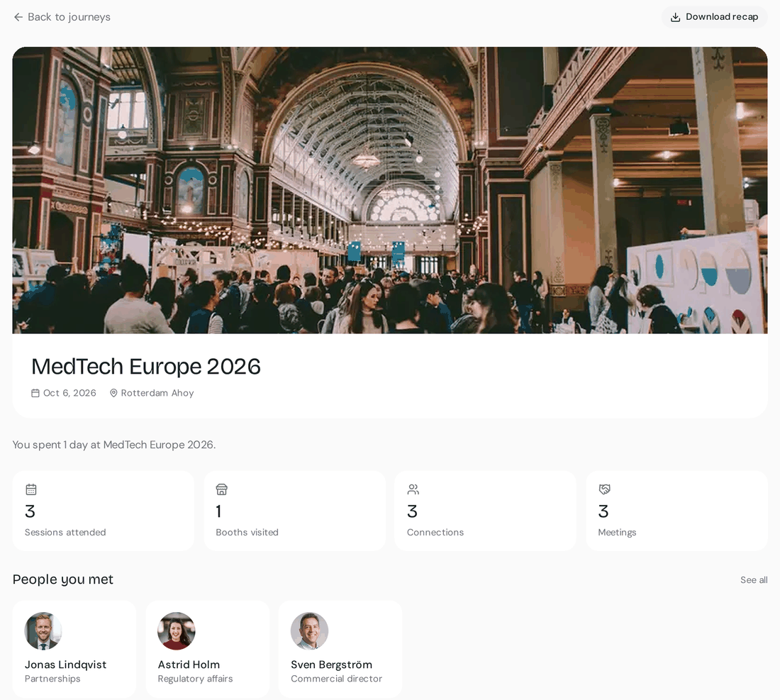Click the Sessions attended calendar icon
The height and width of the screenshot is (700, 780).
click(30, 489)
